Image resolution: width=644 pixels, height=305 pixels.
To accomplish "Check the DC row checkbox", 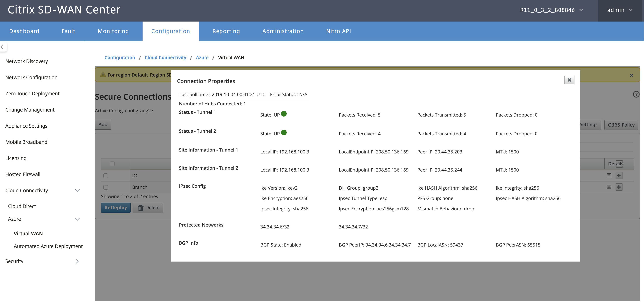I will tap(106, 176).
